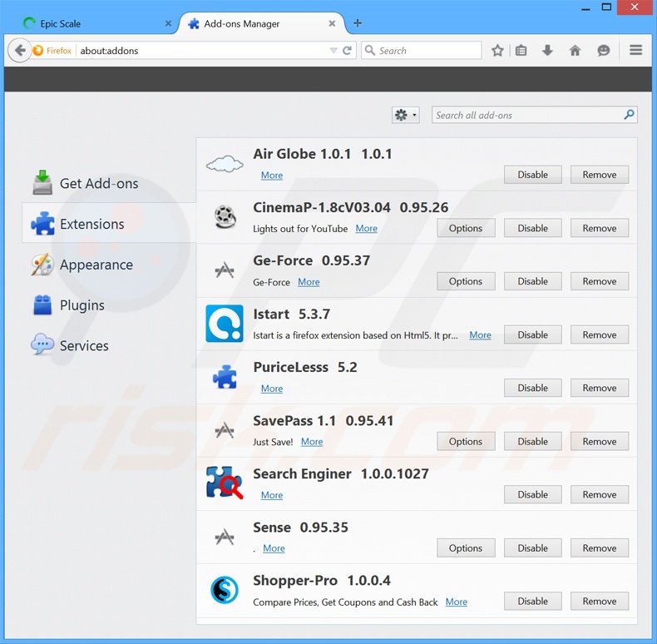Remove the Search Enginer extension

point(599,494)
